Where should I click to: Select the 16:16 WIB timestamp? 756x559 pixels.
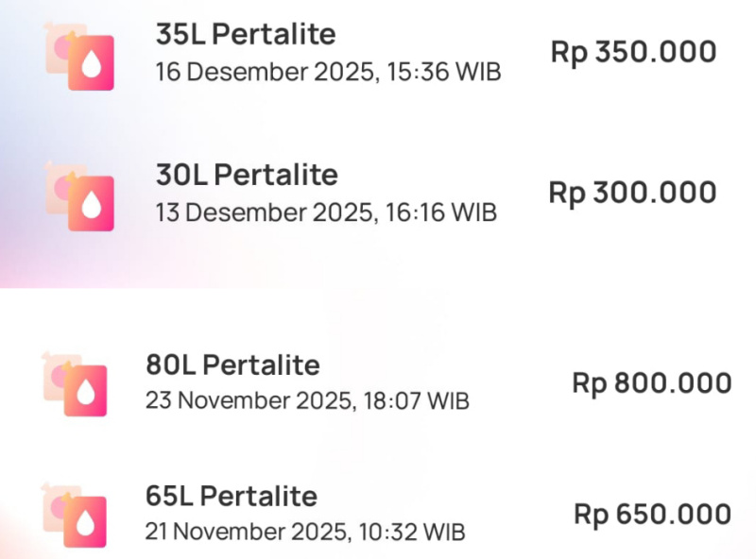click(x=441, y=212)
